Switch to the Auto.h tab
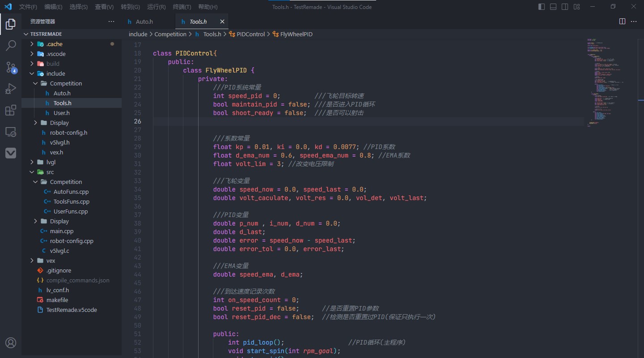 click(x=143, y=21)
